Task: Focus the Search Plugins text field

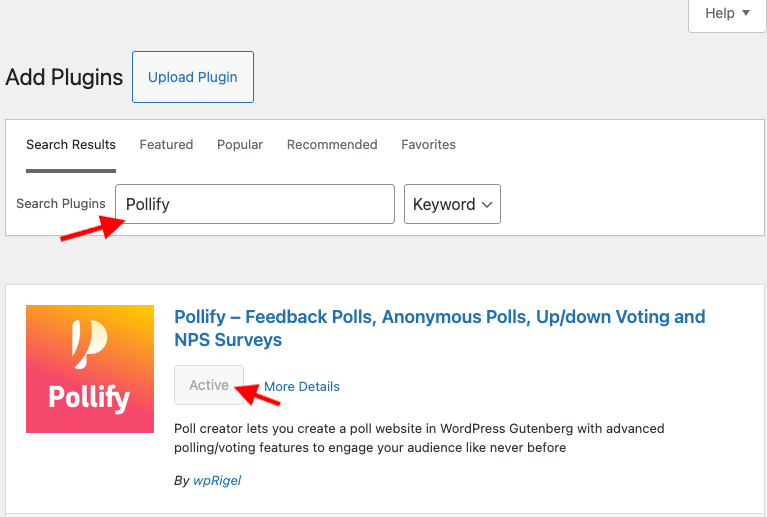Action: (255, 204)
